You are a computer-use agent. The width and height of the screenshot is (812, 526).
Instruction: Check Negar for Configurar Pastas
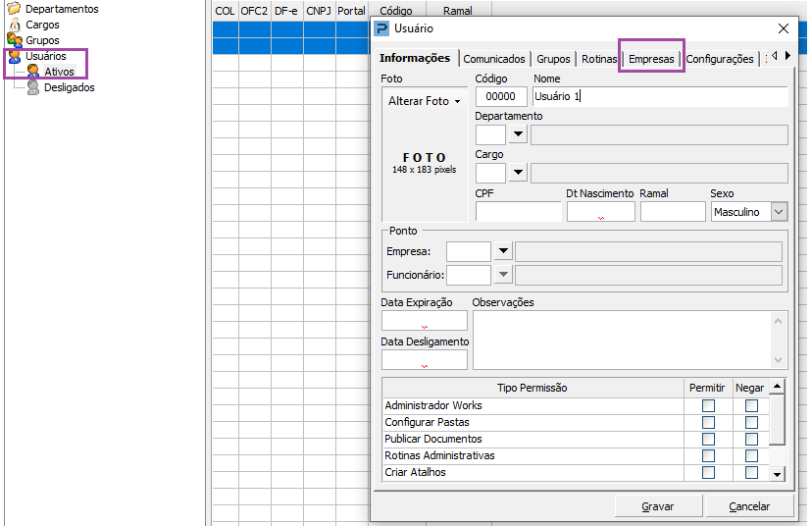coord(751,422)
